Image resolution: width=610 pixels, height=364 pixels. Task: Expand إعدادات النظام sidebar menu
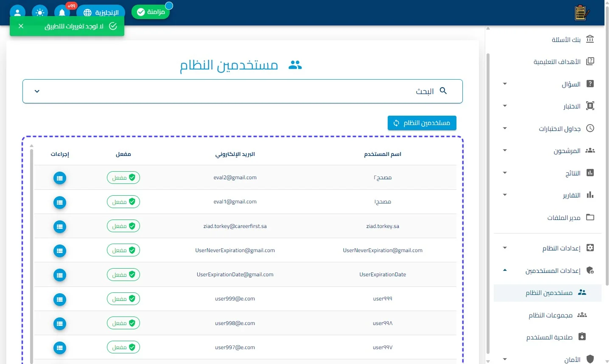point(548,248)
